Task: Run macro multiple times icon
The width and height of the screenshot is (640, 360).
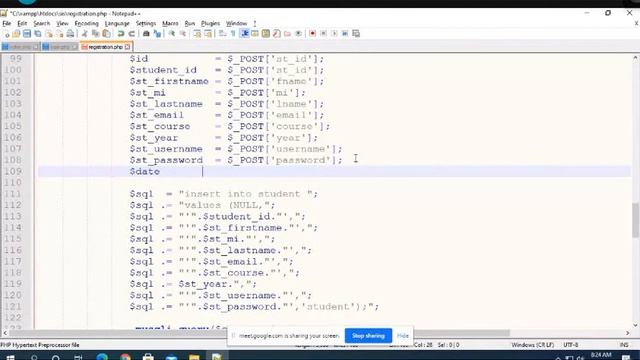Action: click(x=345, y=33)
